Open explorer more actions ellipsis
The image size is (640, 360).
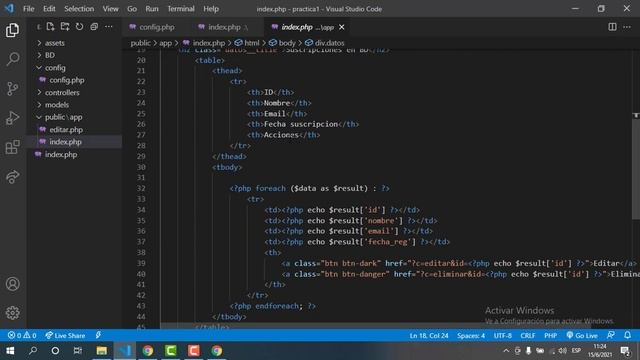coord(109,27)
